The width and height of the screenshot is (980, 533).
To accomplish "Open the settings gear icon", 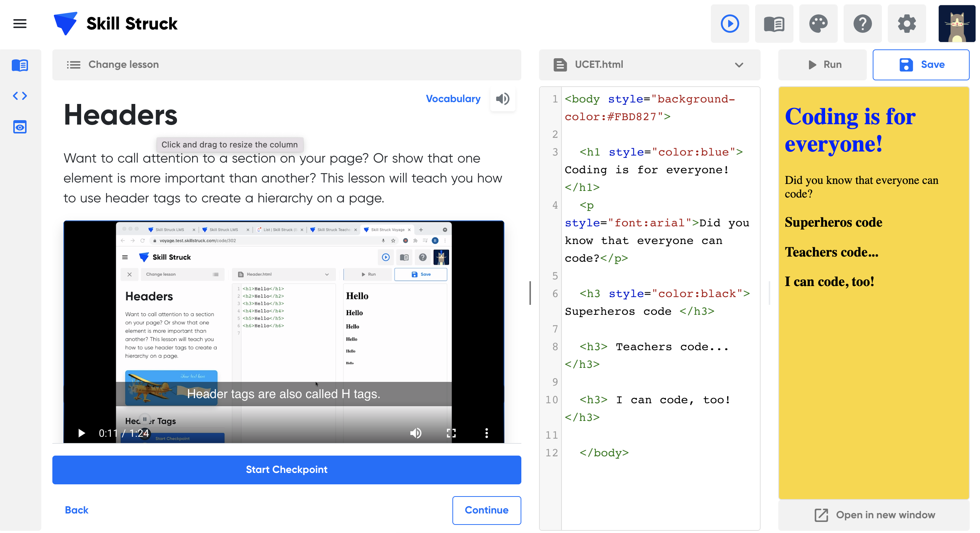I will click(907, 24).
